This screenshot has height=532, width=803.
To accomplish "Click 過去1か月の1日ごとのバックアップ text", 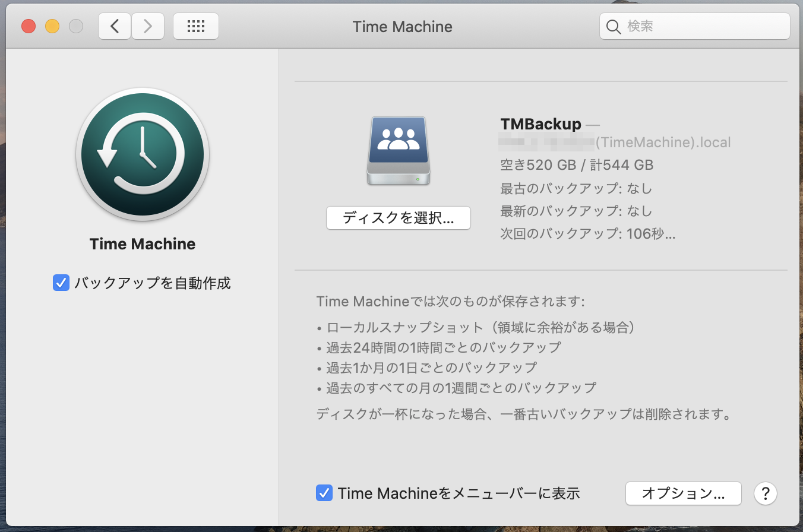I will 432,368.
